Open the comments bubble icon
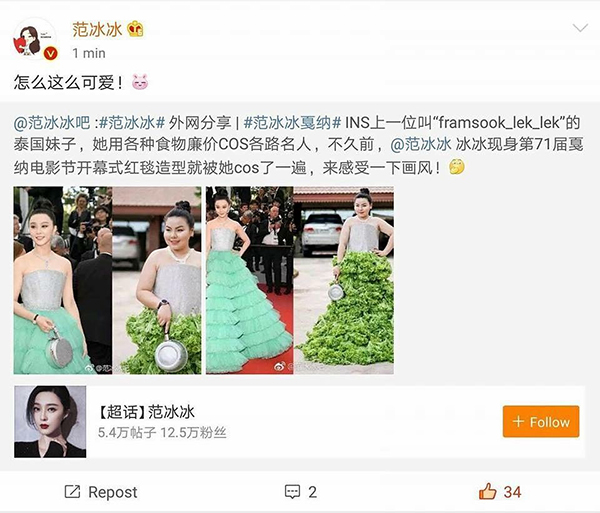 tap(292, 492)
